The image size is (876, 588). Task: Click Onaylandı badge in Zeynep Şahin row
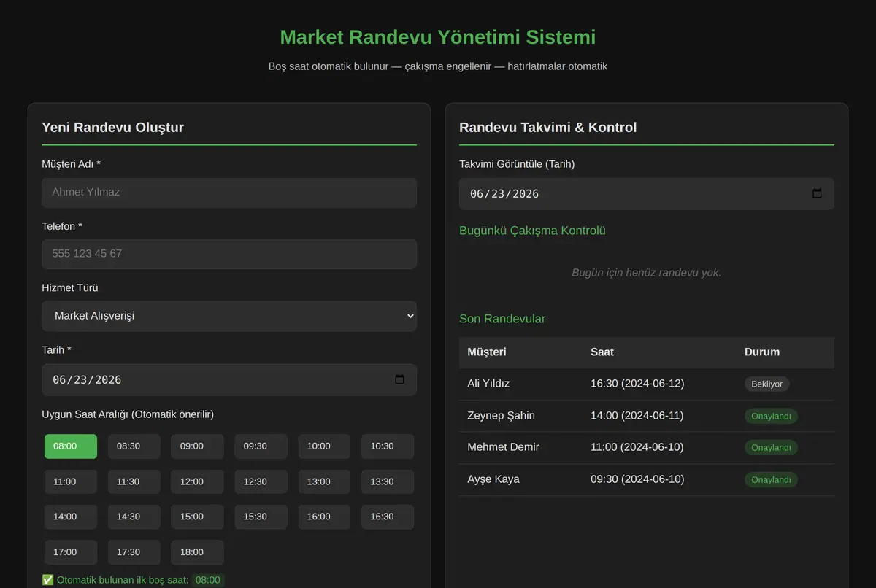pyautogui.click(x=771, y=416)
